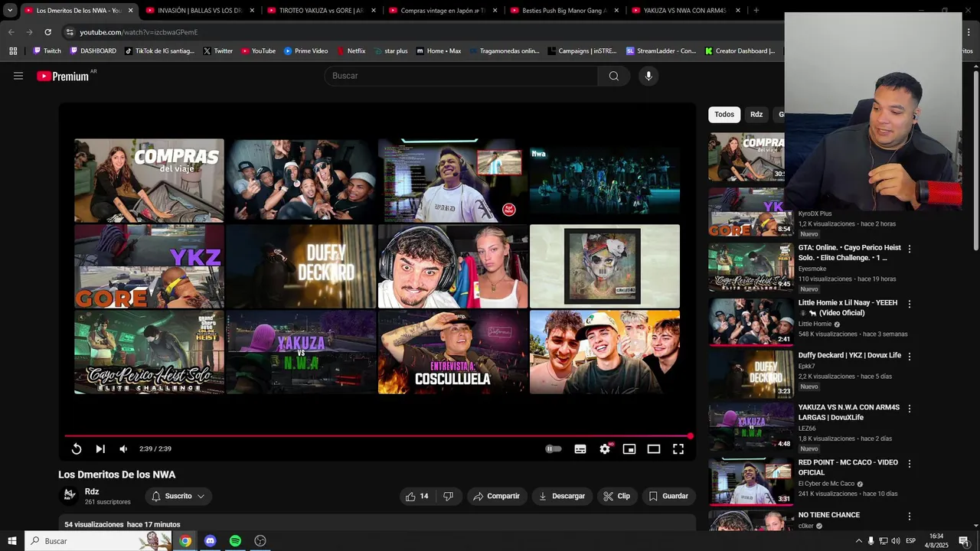Create a Clip of the video

pos(617,496)
